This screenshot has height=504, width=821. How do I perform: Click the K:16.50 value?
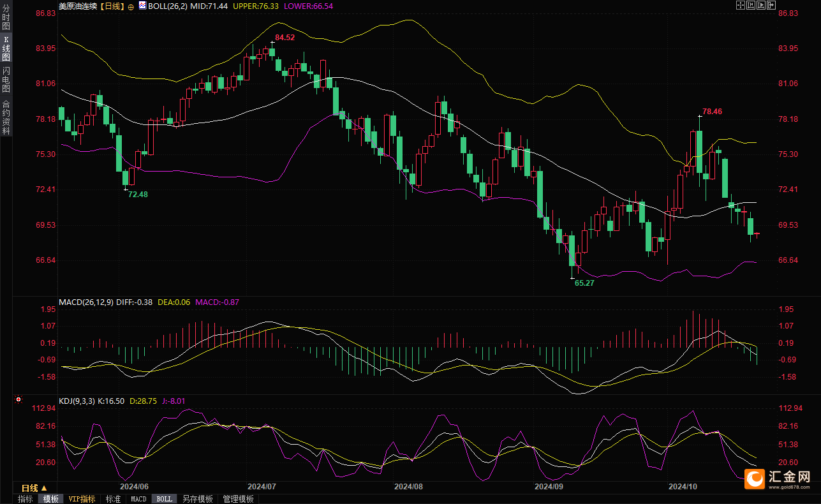pyautogui.click(x=112, y=401)
